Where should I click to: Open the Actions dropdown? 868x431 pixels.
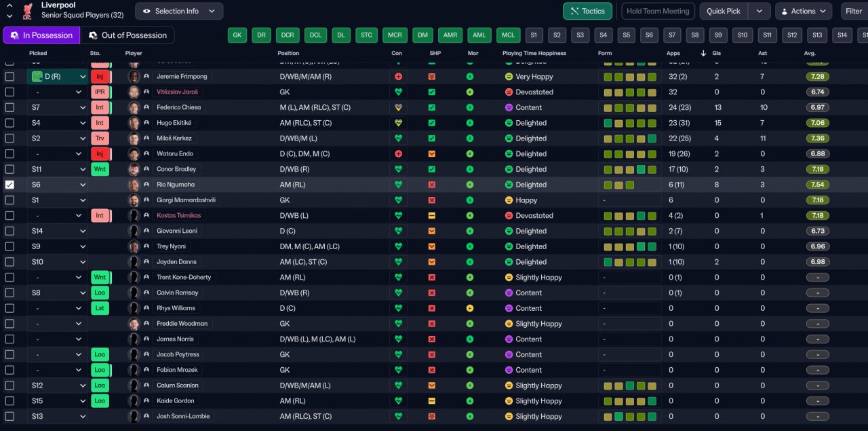point(804,11)
